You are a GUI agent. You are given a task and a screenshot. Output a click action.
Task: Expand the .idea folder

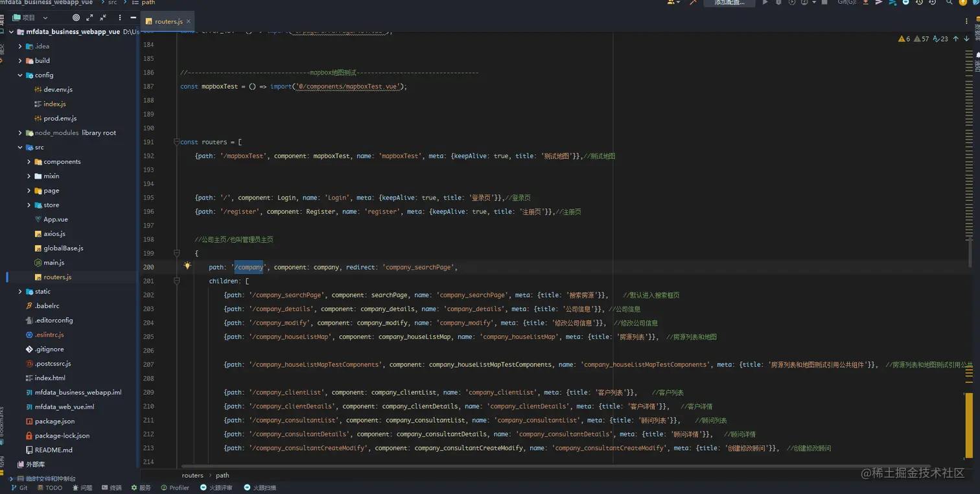[20, 46]
